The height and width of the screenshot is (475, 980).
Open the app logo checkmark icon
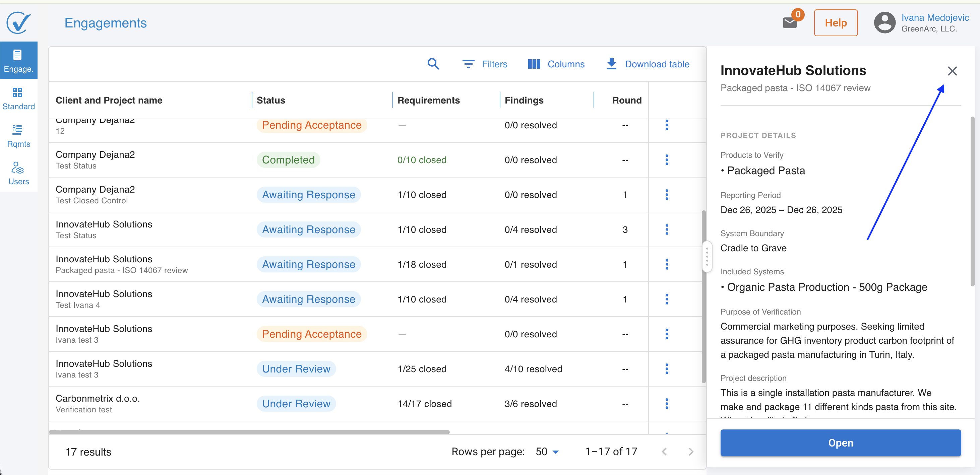[x=19, y=22]
